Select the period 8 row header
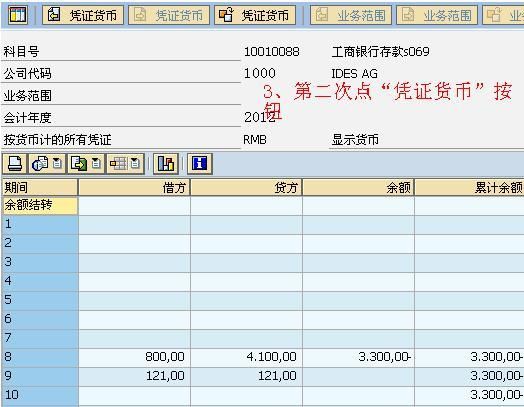The width and height of the screenshot is (524, 407). click(x=40, y=357)
